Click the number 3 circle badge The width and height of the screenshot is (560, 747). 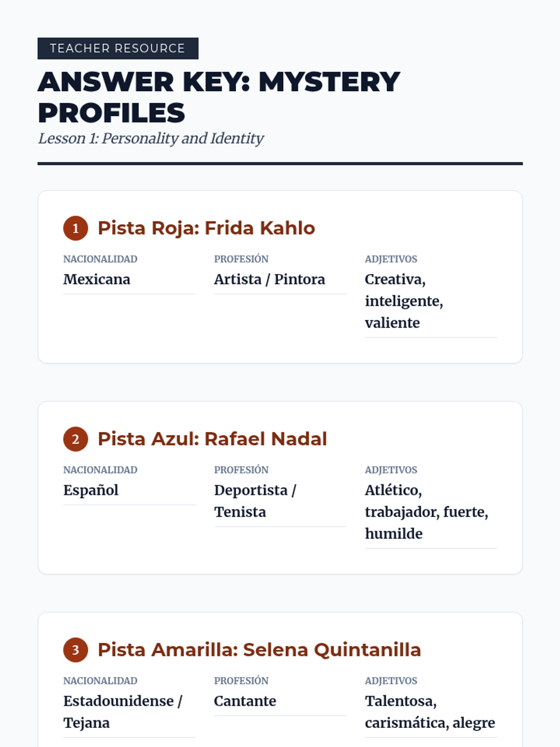tap(76, 650)
